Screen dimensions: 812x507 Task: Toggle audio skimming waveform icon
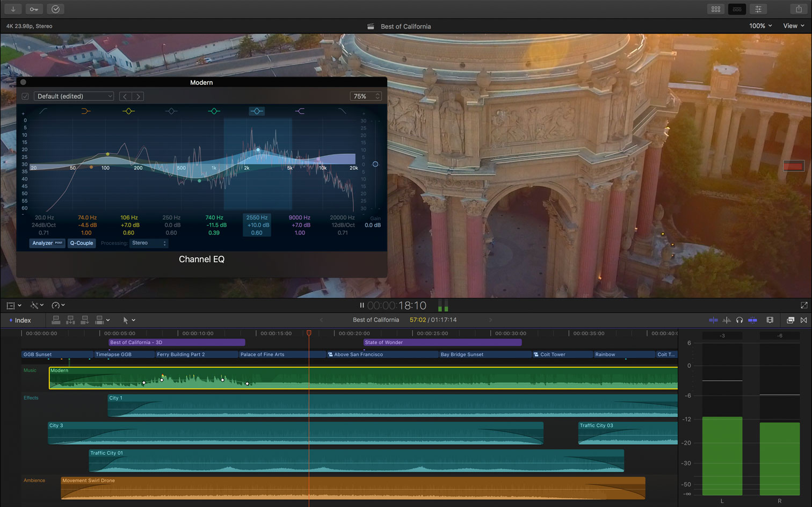point(727,320)
